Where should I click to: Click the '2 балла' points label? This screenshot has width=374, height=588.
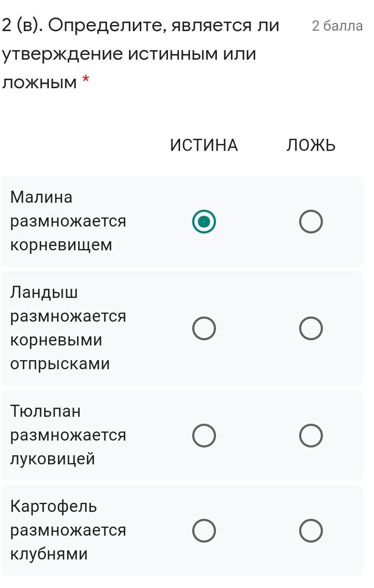(337, 26)
